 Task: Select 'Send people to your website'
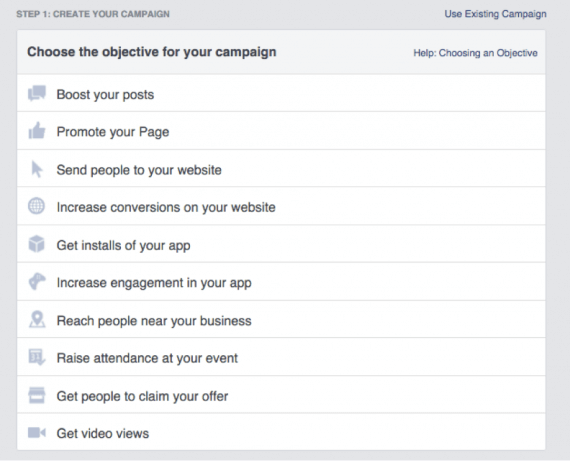[x=281, y=169]
